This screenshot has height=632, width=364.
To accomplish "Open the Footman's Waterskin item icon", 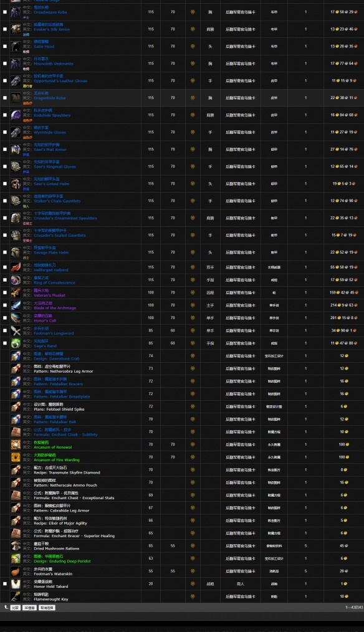I will [16, 571].
